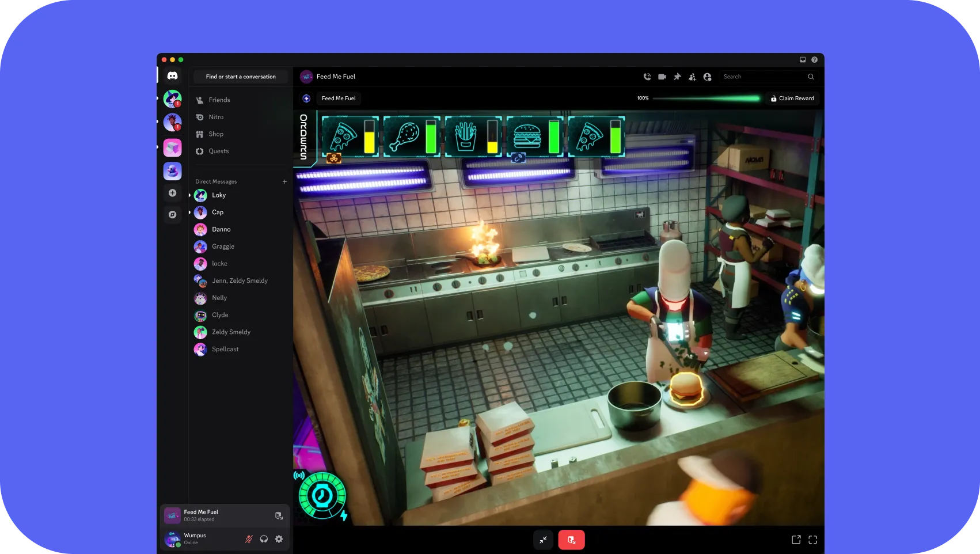The height and width of the screenshot is (554, 980).
Task: Add friends to DM icon
Action: [692, 77]
